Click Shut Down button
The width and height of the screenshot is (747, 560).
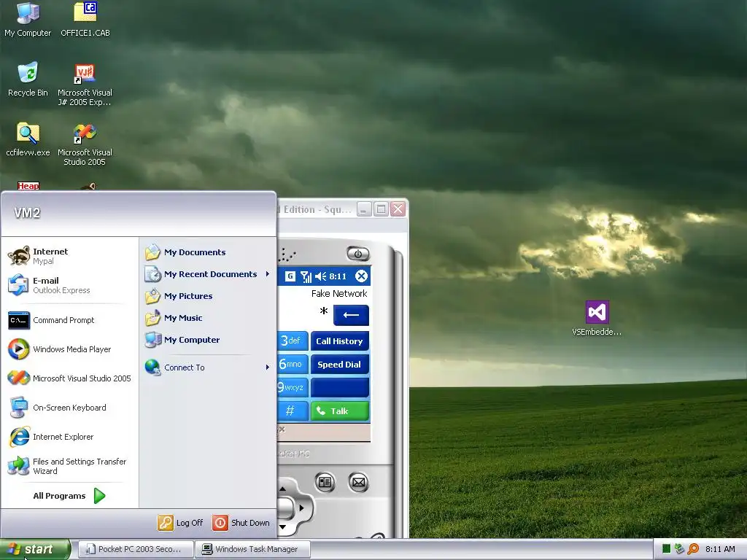tap(241, 522)
